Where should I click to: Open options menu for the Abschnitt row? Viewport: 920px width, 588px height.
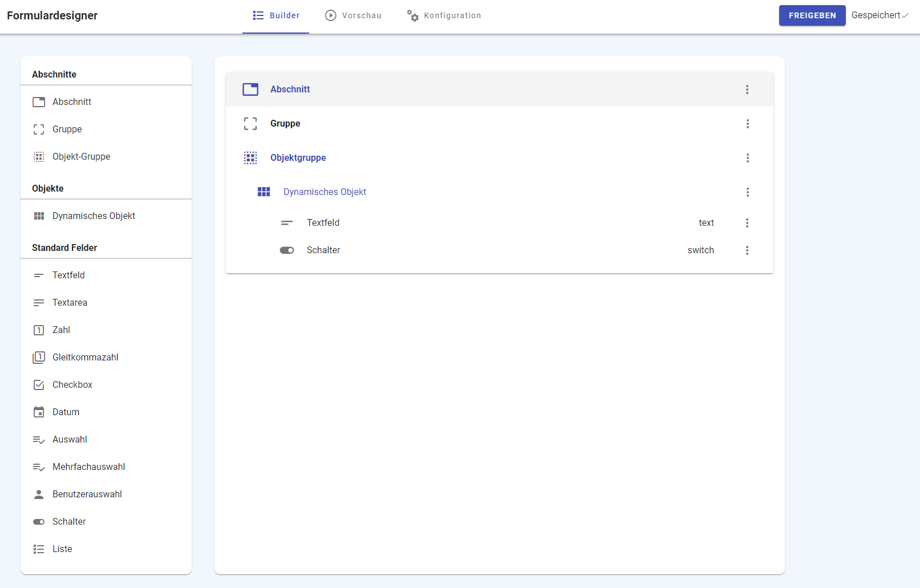(x=747, y=90)
